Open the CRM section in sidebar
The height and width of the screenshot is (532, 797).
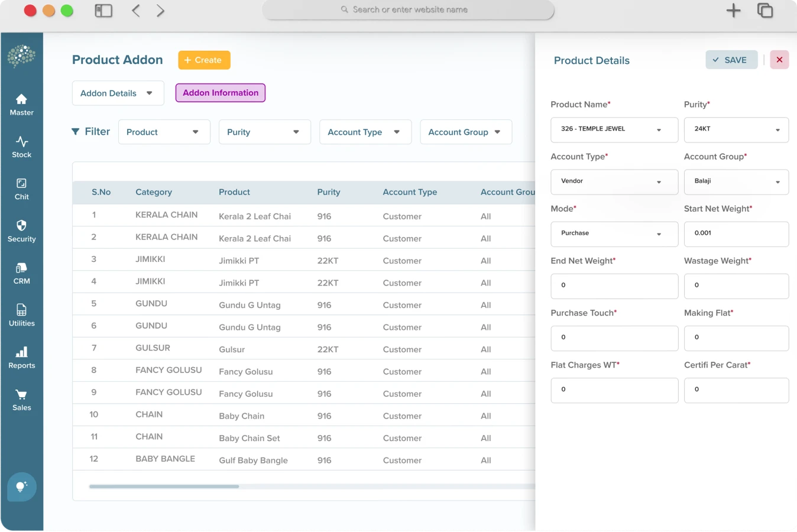pos(21,274)
